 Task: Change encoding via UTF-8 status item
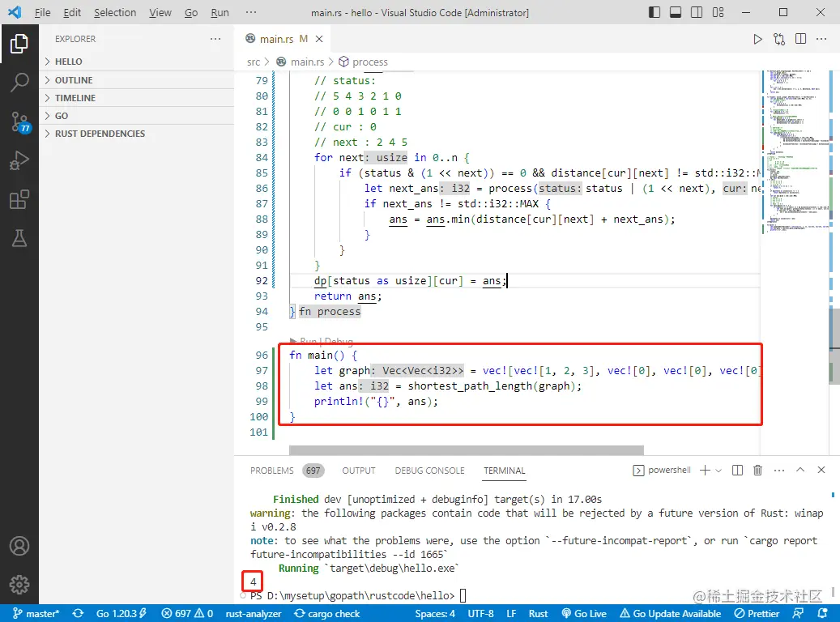click(480, 613)
